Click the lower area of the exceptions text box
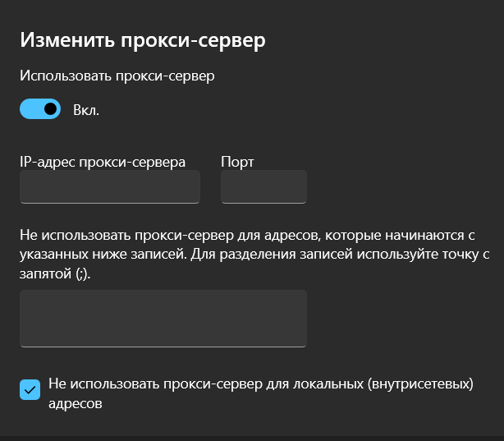The image size is (504, 441). [163, 337]
